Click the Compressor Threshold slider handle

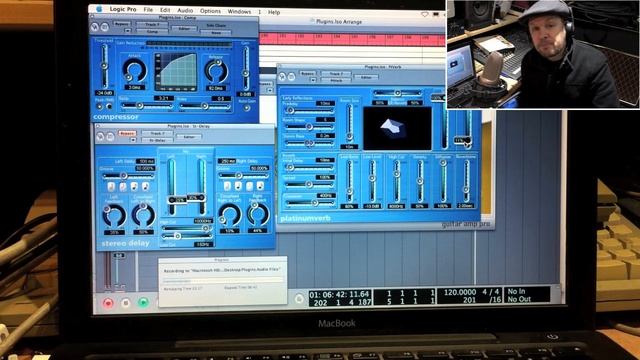104,65
